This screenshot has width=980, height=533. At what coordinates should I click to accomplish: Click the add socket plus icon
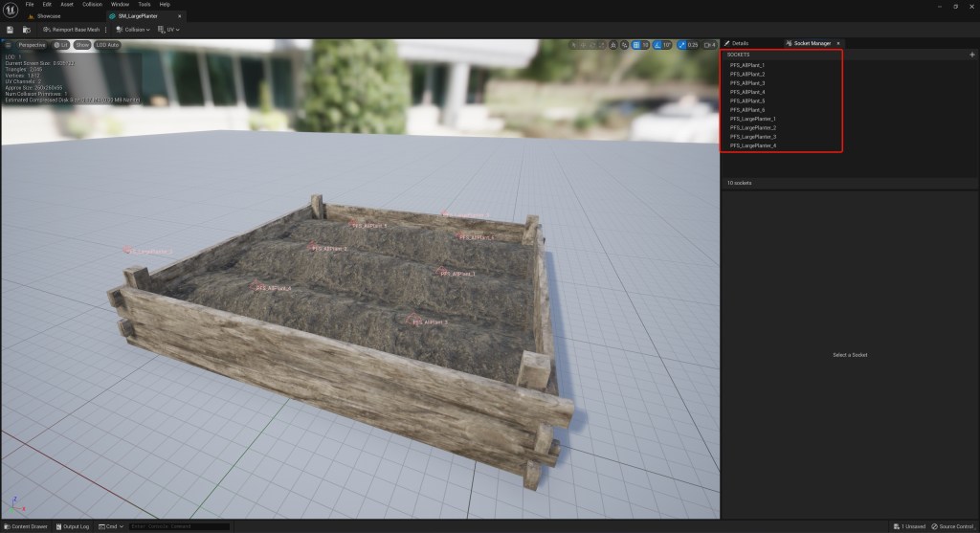tap(972, 55)
